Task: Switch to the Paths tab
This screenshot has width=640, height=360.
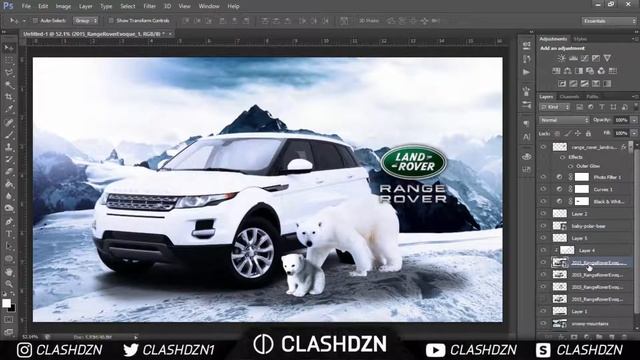Action: coord(592,96)
